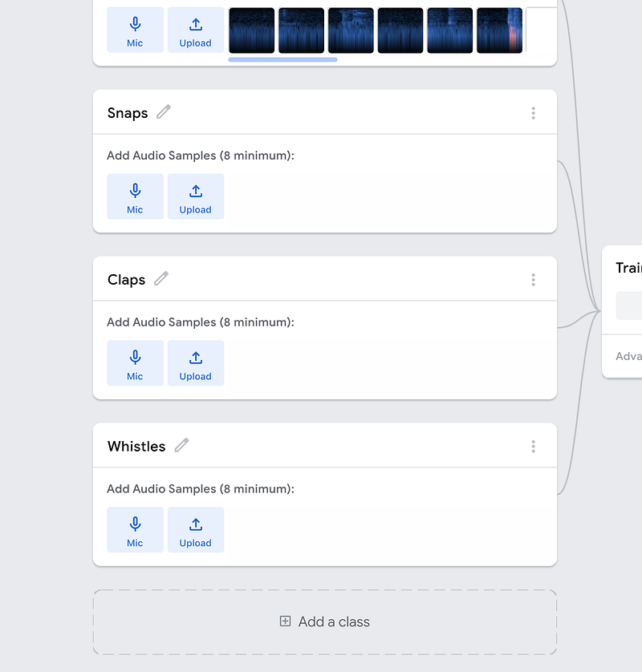The image size is (642, 672).
Task: Record Snaps samples with Mic
Action: click(135, 196)
